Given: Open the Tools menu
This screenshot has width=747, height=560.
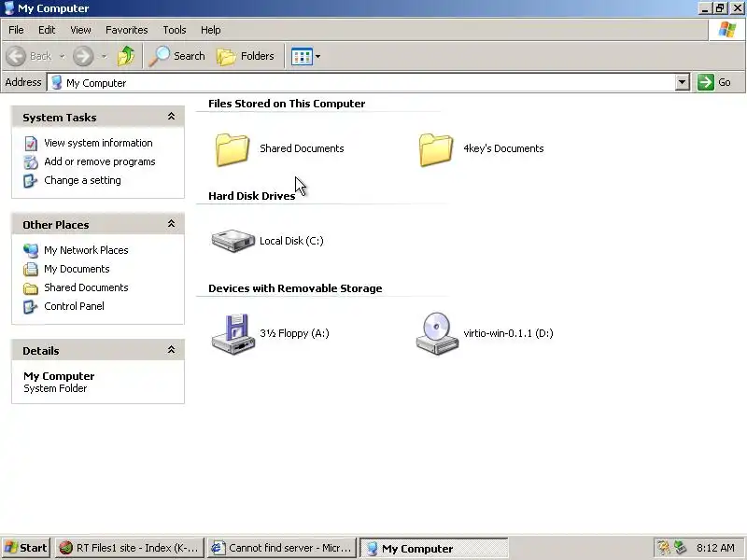Looking at the screenshot, I should tap(175, 30).
